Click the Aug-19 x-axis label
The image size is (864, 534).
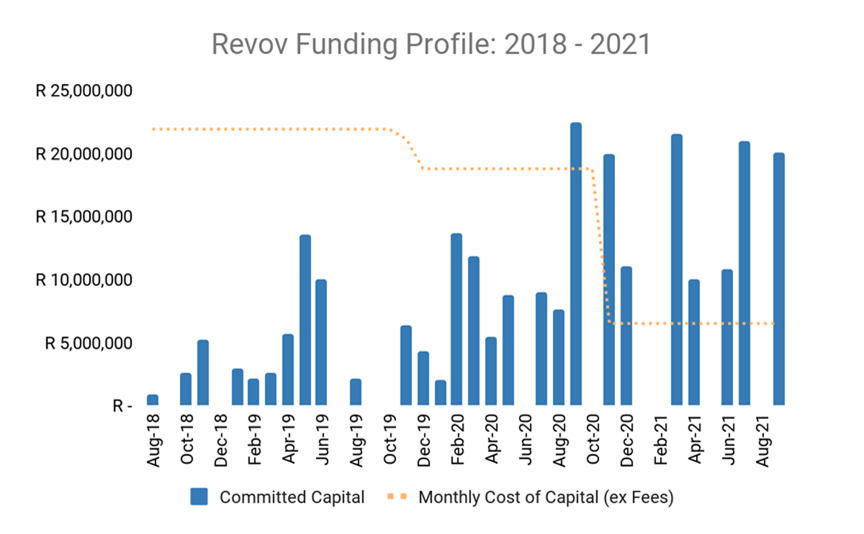tap(357, 440)
